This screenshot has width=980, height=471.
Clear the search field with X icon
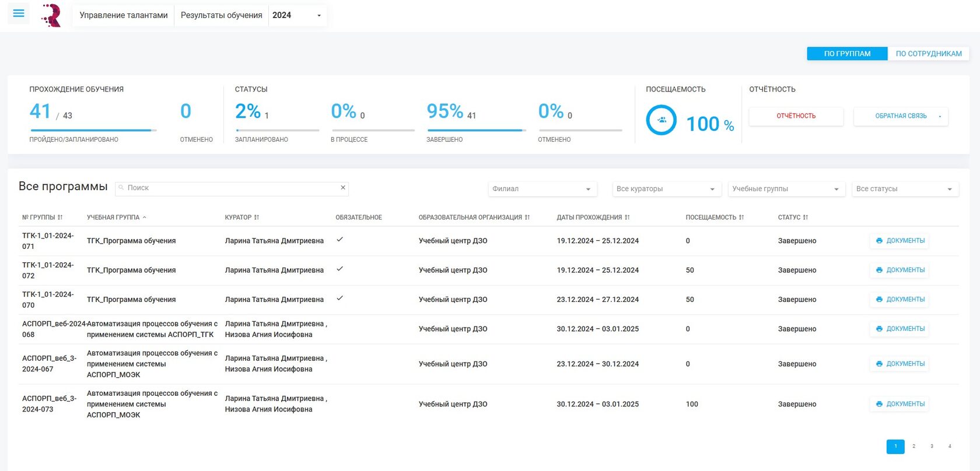tap(343, 188)
